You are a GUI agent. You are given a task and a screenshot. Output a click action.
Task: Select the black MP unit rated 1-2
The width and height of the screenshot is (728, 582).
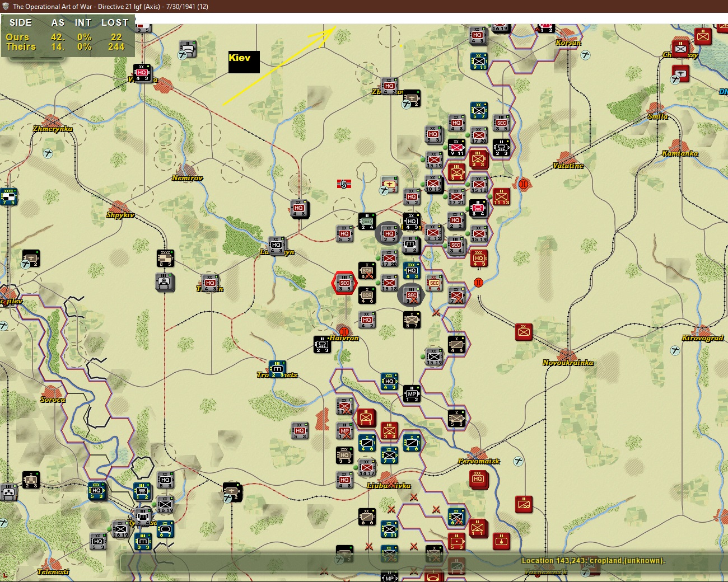pos(412,393)
